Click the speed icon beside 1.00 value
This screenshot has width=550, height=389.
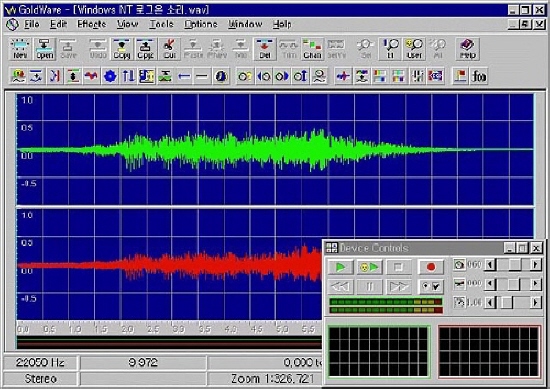point(459,302)
